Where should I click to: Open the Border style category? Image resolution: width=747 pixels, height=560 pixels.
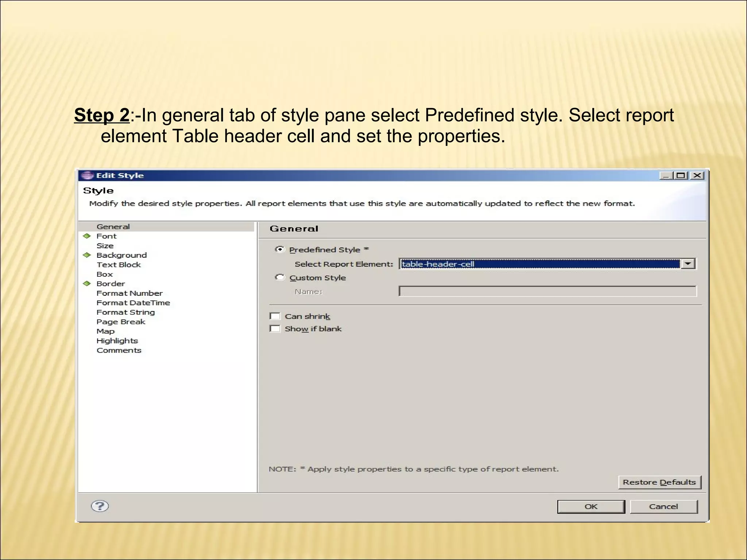111,283
